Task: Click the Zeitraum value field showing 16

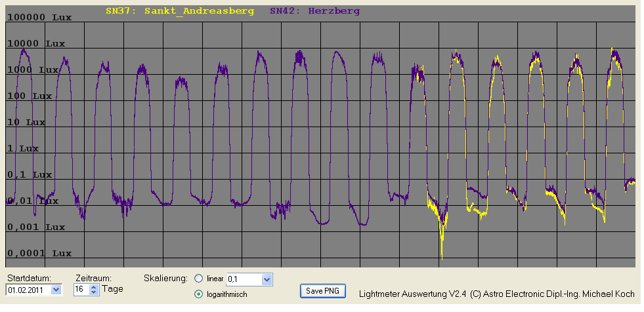Action: 82,290
